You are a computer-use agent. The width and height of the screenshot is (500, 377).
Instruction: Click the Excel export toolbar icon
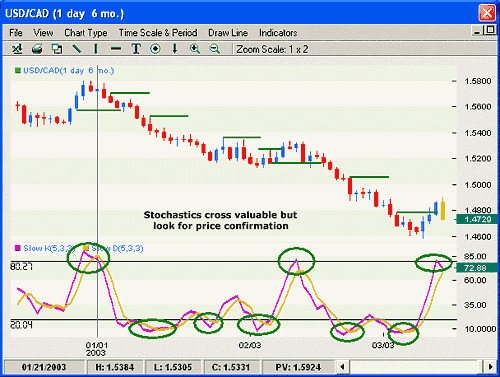pyautogui.click(x=17, y=49)
